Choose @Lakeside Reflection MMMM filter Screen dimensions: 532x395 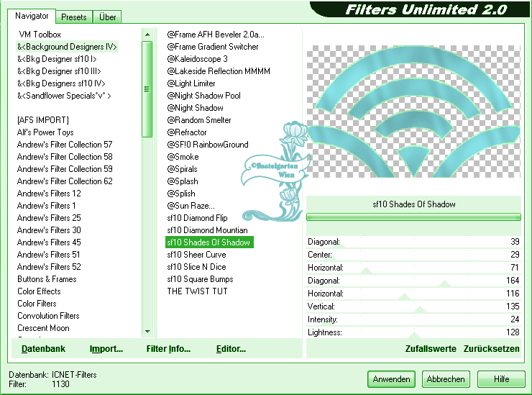point(219,71)
